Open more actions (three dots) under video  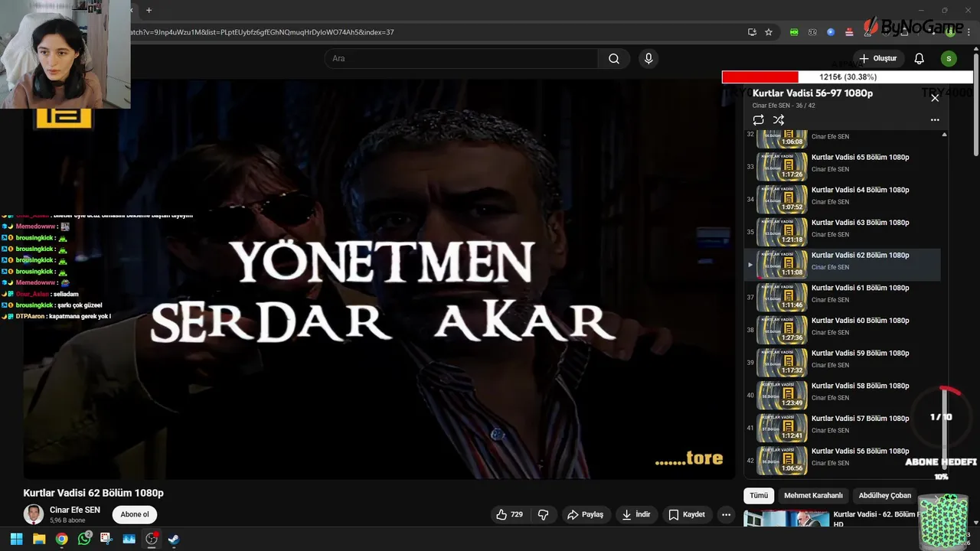(727, 515)
